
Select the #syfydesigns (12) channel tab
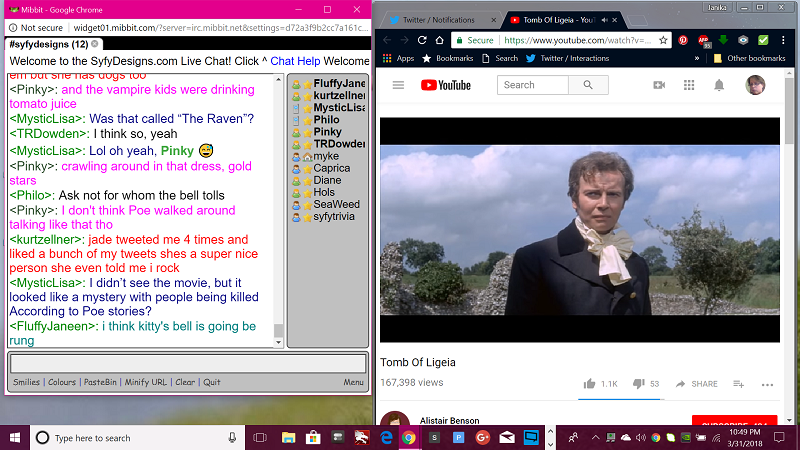tap(48, 44)
